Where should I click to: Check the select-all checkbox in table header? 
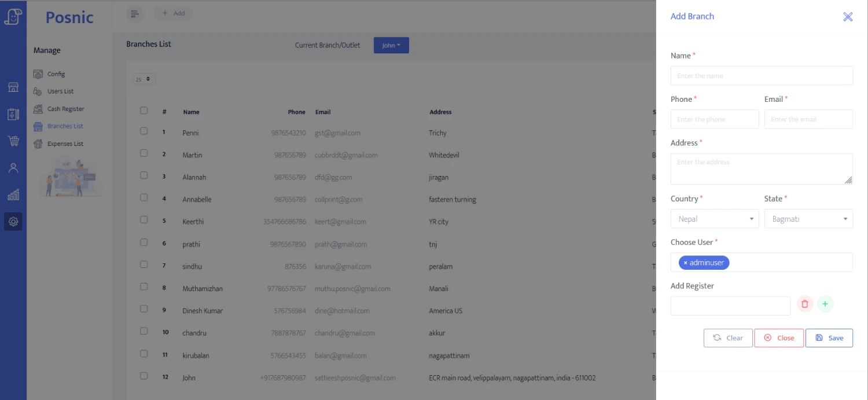point(144,111)
